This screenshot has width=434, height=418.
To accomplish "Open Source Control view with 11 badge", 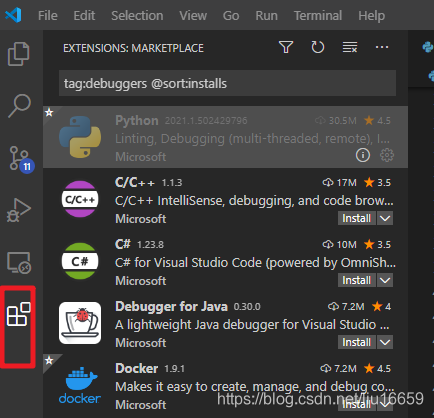I will [x=21, y=159].
